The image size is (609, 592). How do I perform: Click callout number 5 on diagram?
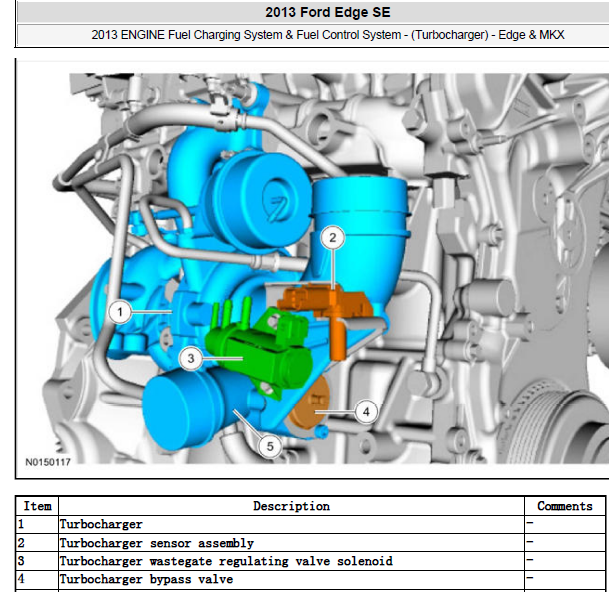pos(270,446)
